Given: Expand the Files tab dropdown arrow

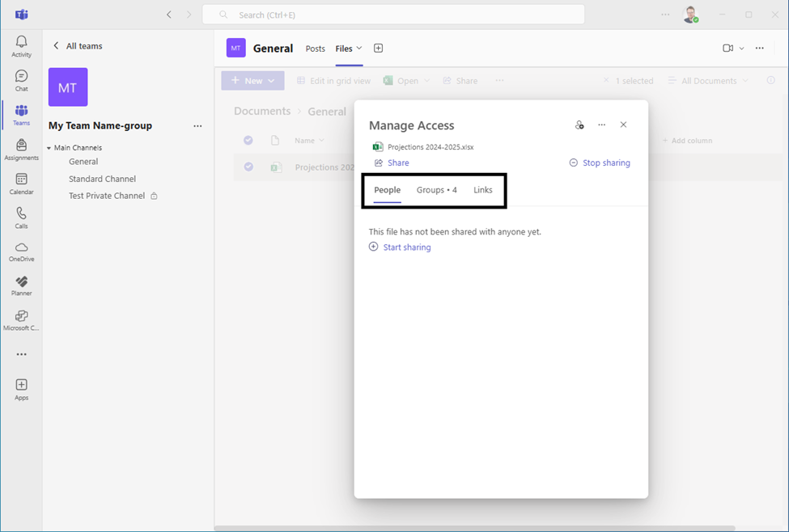Looking at the screenshot, I should (x=359, y=49).
